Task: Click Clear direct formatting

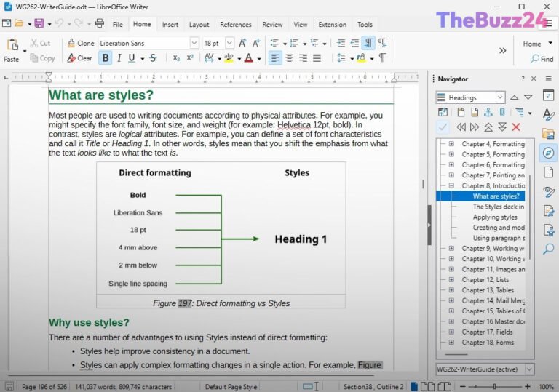Action: [x=79, y=58]
